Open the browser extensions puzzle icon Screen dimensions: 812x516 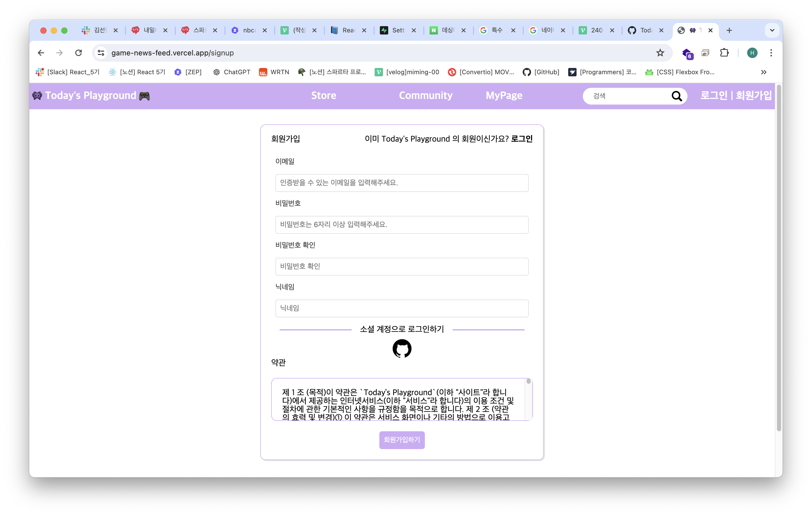[724, 53]
